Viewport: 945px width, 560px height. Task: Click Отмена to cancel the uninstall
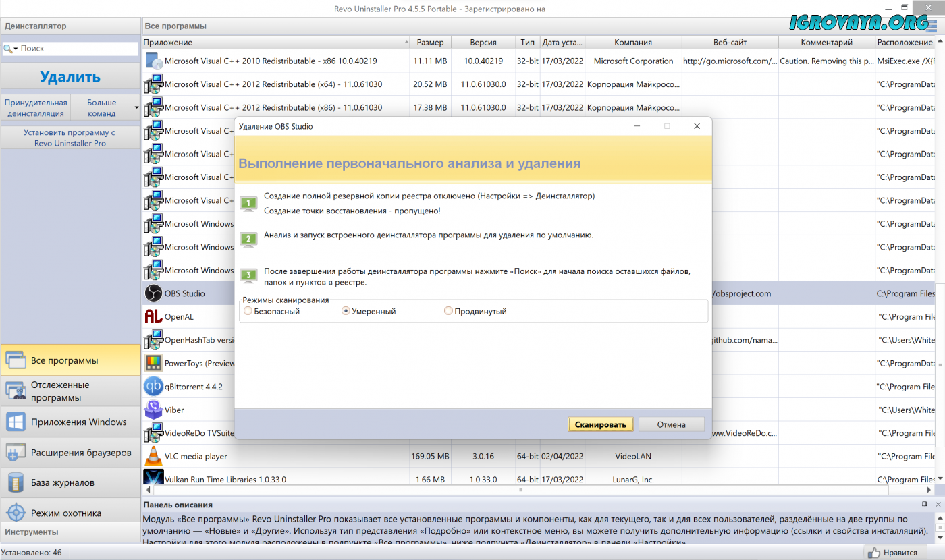click(x=671, y=424)
